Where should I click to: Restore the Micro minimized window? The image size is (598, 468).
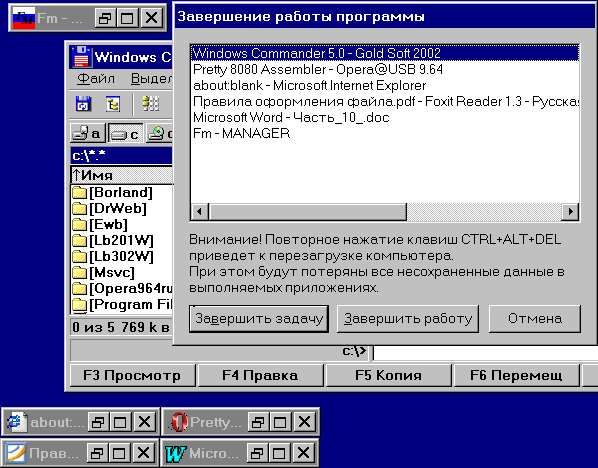click(257, 453)
